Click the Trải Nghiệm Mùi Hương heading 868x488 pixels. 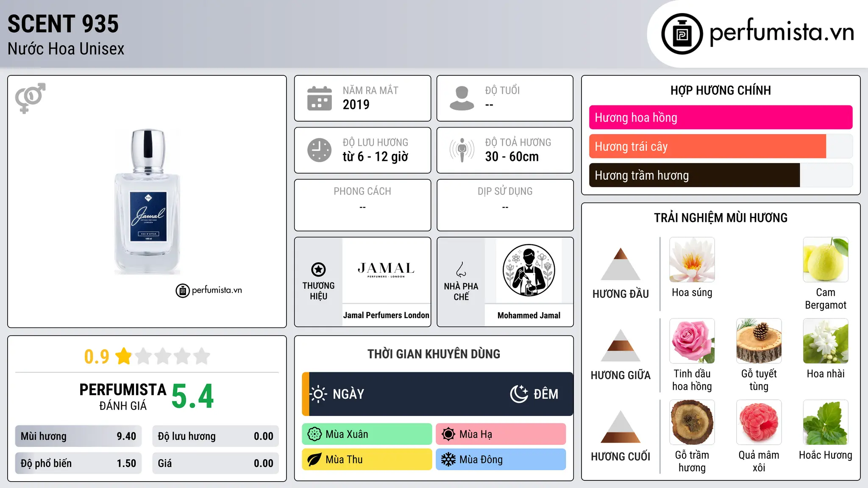point(721,218)
